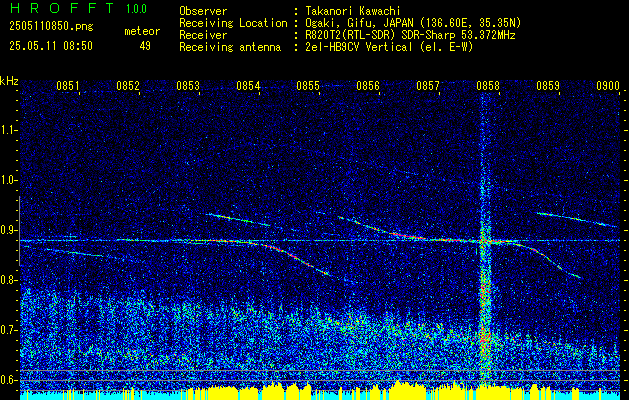Click the Receiving antenna 2el-HB9CV Vertical text
Screen dimensions: 629x400
(389, 47)
